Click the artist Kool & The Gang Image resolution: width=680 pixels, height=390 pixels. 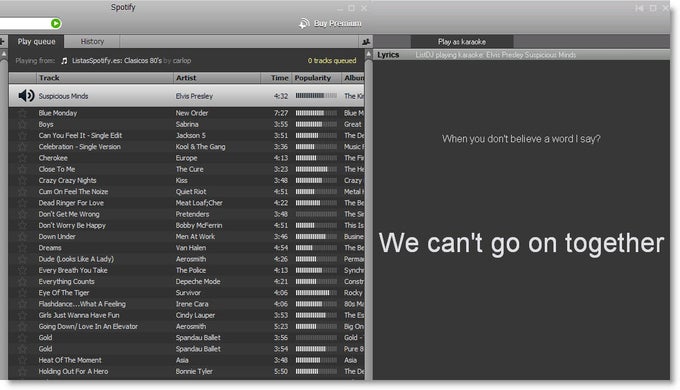(x=200, y=147)
